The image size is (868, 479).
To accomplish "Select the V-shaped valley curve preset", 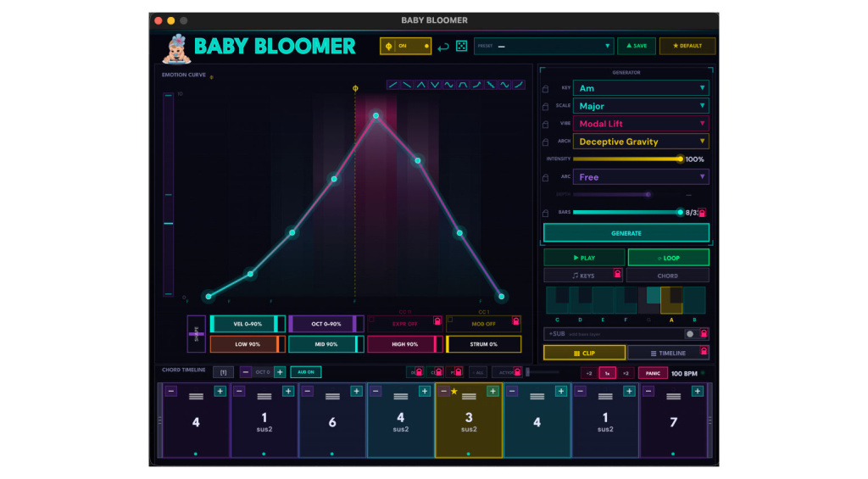I will (x=435, y=85).
